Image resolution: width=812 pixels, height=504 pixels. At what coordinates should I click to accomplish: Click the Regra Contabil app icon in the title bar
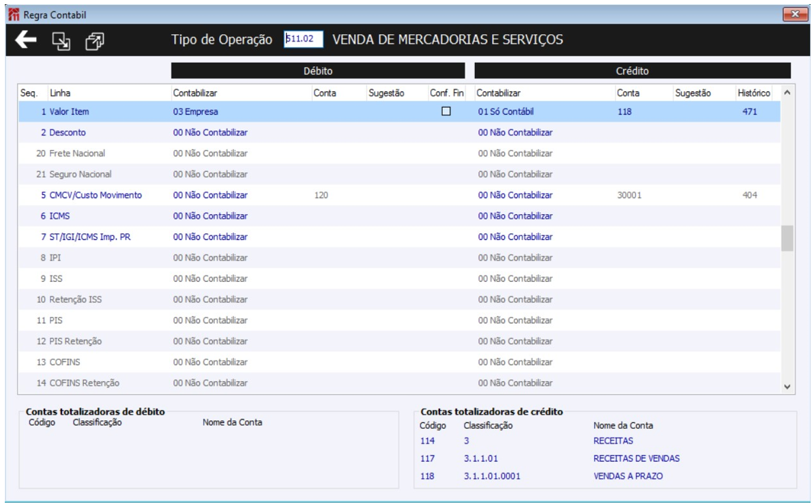[x=14, y=14]
